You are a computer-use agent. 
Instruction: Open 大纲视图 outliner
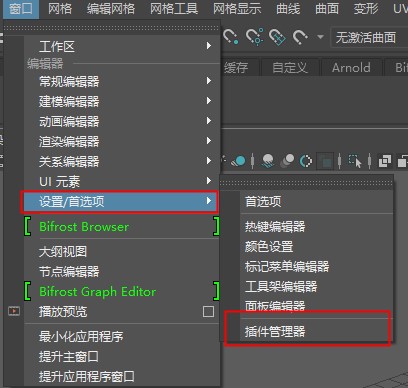point(122,252)
